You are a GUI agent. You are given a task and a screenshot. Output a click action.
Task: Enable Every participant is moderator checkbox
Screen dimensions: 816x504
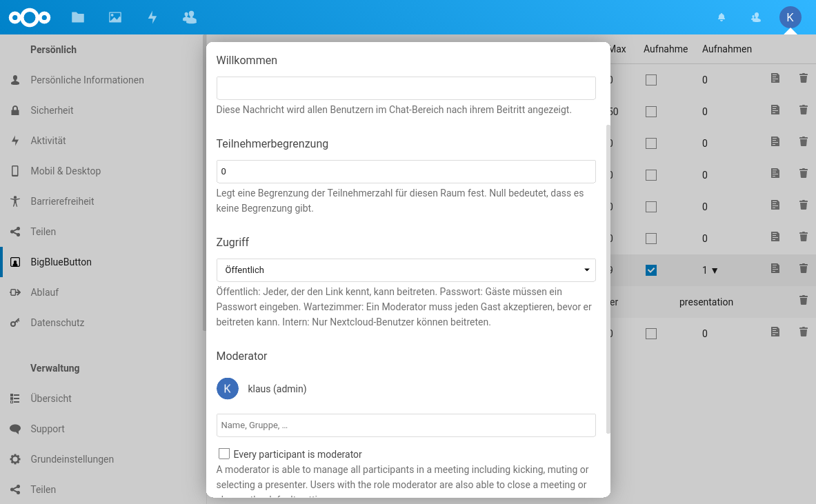[224, 454]
